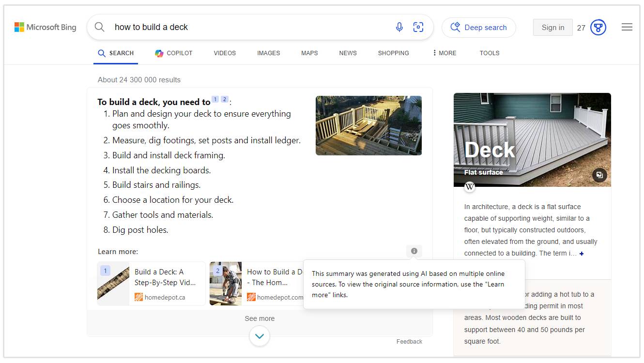Click the voice search microphone icon
The width and height of the screenshot is (644, 363).
(399, 27)
